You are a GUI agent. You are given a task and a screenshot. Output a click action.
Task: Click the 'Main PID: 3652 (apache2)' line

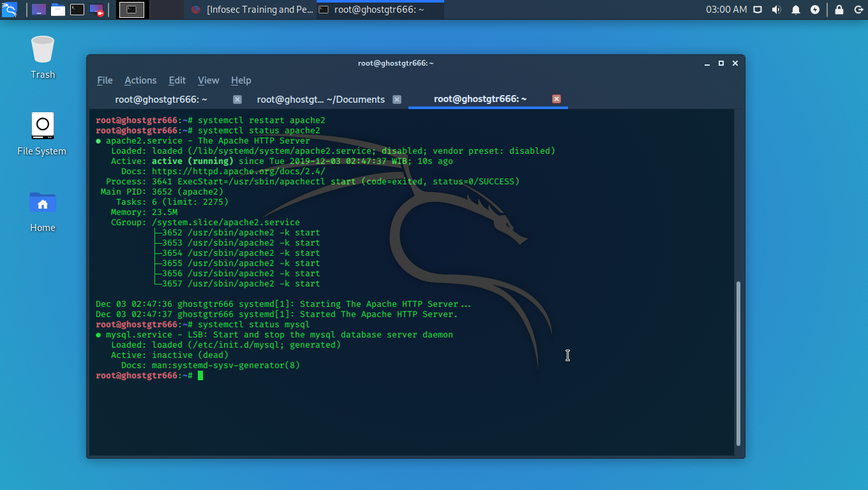tap(162, 191)
